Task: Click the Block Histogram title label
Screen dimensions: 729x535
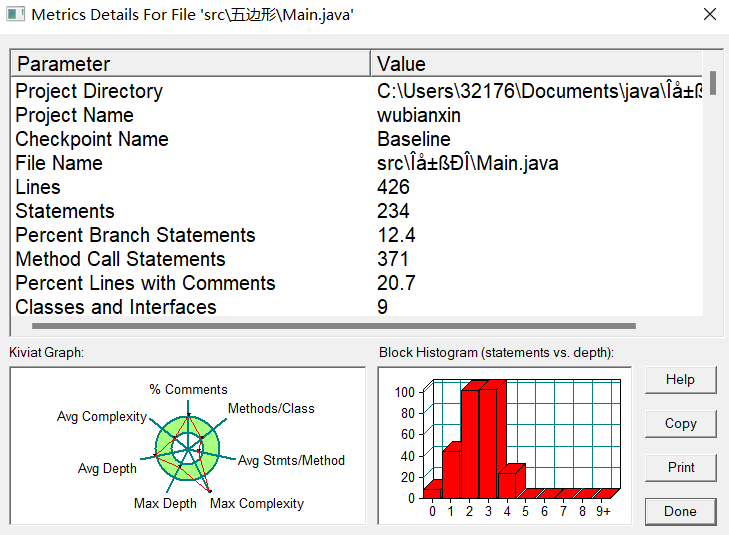Action: [496, 353]
